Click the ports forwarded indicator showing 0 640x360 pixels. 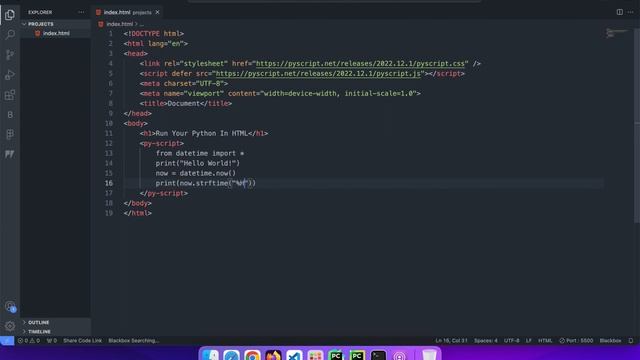tap(51, 340)
